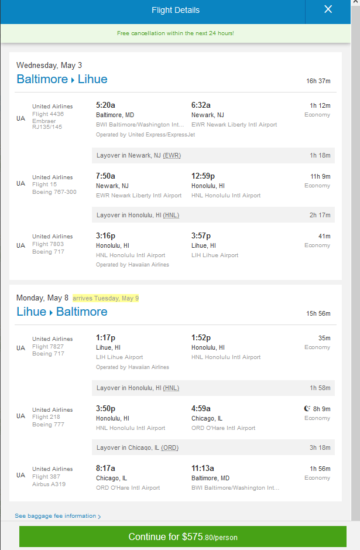Open See baggage fee information link
This screenshot has width=360, height=550.
[x=58, y=516]
